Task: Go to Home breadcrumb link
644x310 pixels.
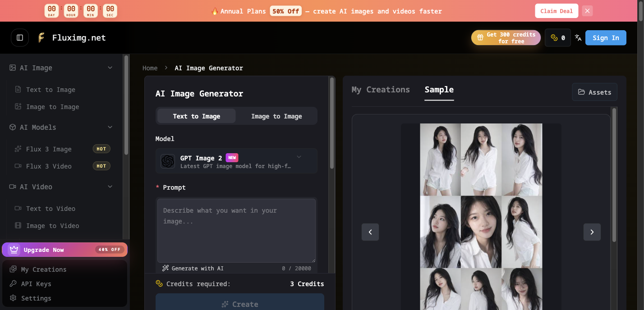Action: (x=150, y=68)
